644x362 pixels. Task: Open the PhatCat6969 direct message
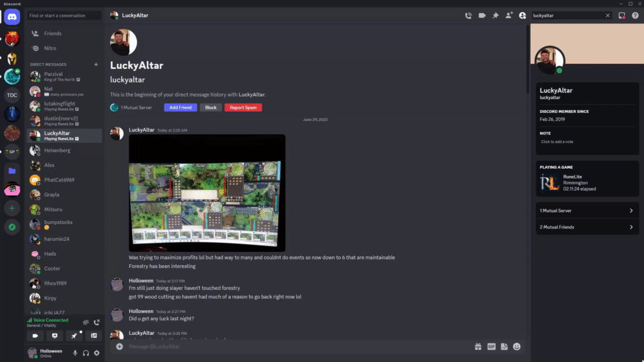pyautogui.click(x=64, y=180)
